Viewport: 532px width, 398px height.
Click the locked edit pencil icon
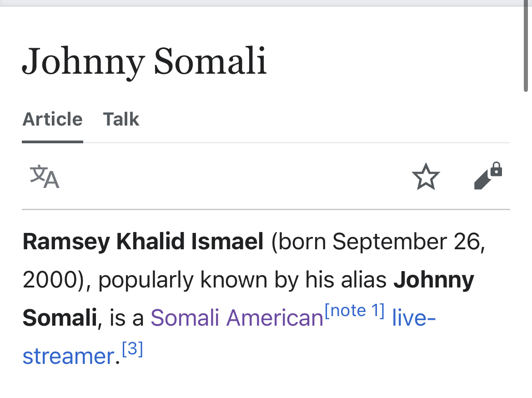coord(487,176)
